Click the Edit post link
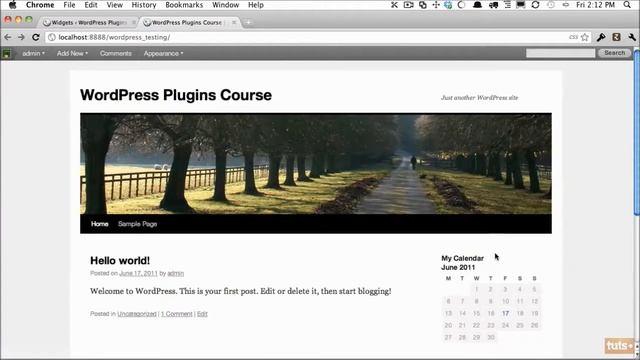Image resolution: width=640 pixels, height=360 pixels. click(x=202, y=313)
